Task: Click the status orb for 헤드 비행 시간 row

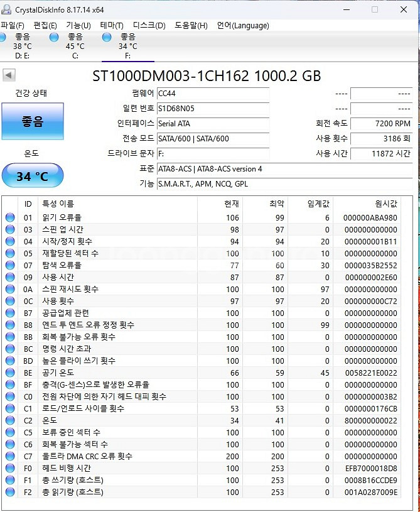Action: pos(10,468)
